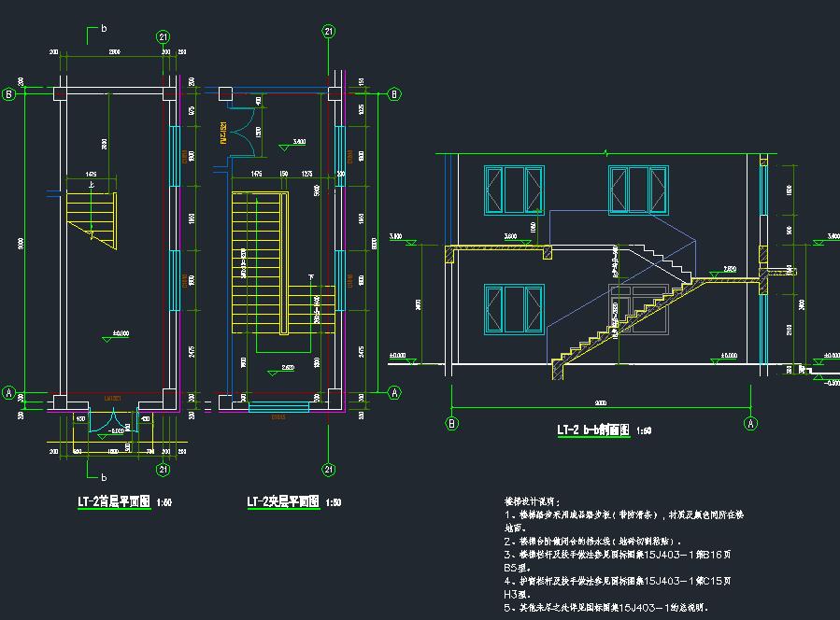Click axis bubble A under the section view

click(750, 424)
